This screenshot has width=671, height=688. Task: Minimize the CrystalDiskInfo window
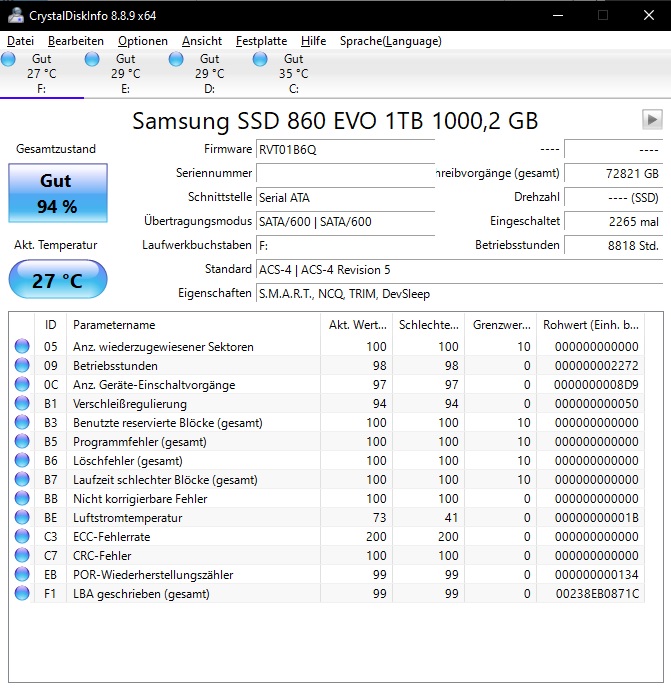(x=558, y=15)
